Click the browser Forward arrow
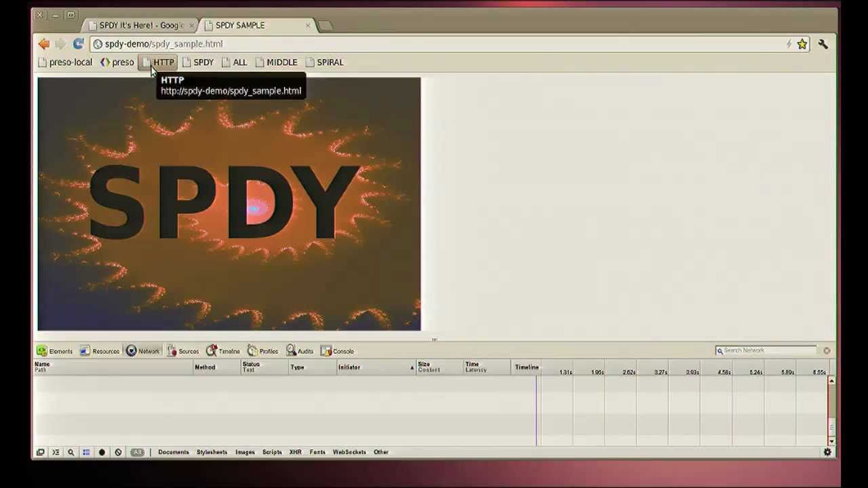 (x=60, y=44)
